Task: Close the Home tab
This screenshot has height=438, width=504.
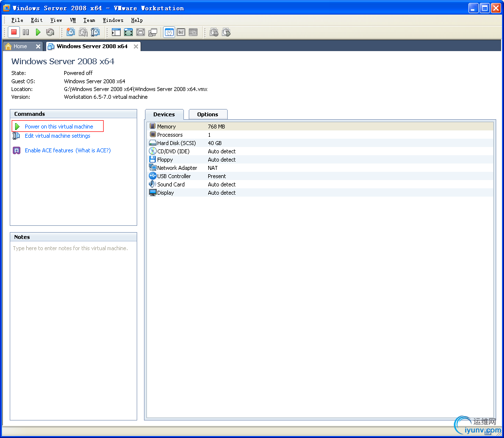Action: [38, 46]
